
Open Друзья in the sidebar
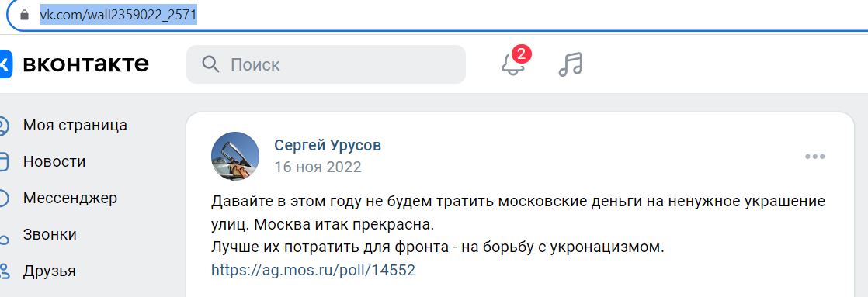49,271
